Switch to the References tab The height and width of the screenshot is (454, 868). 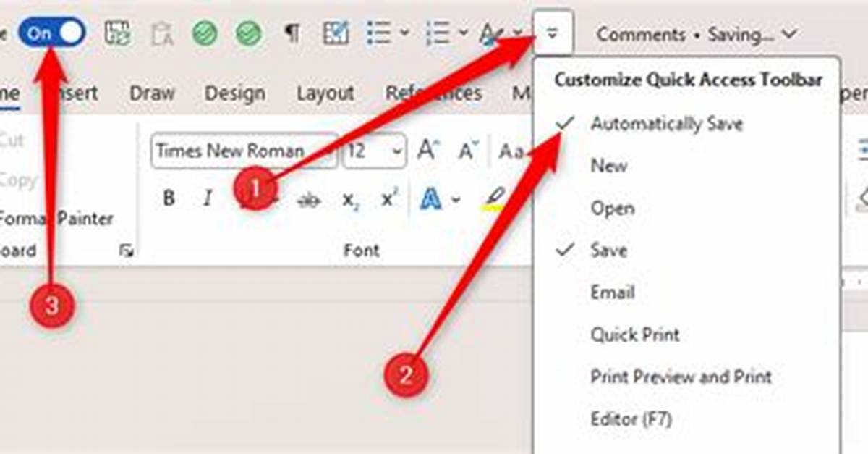point(433,93)
